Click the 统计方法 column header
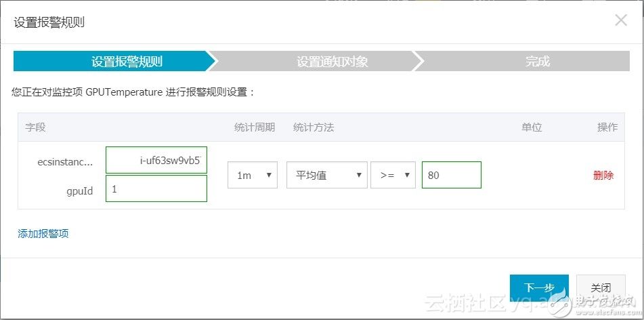644x320 pixels. (314, 127)
